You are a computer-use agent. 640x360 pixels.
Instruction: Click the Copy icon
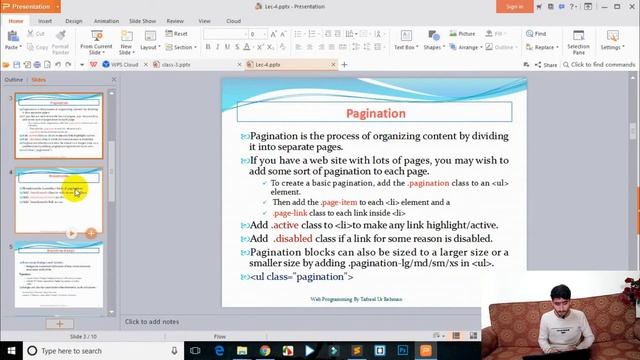click(x=31, y=47)
